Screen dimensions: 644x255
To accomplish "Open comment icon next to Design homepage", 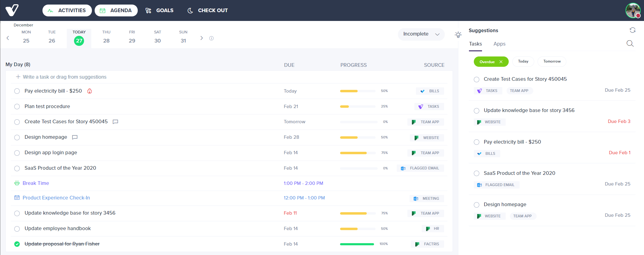I will [75, 137].
